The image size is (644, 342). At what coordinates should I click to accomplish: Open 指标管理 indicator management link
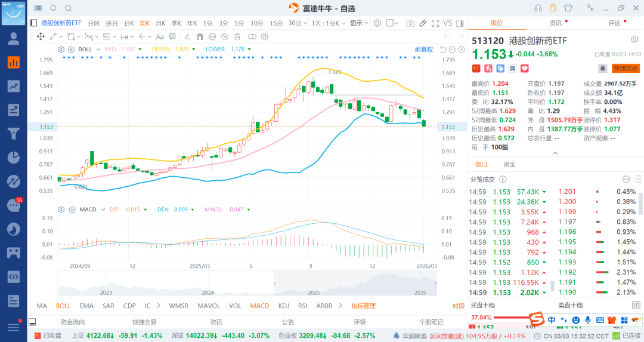[x=363, y=306]
